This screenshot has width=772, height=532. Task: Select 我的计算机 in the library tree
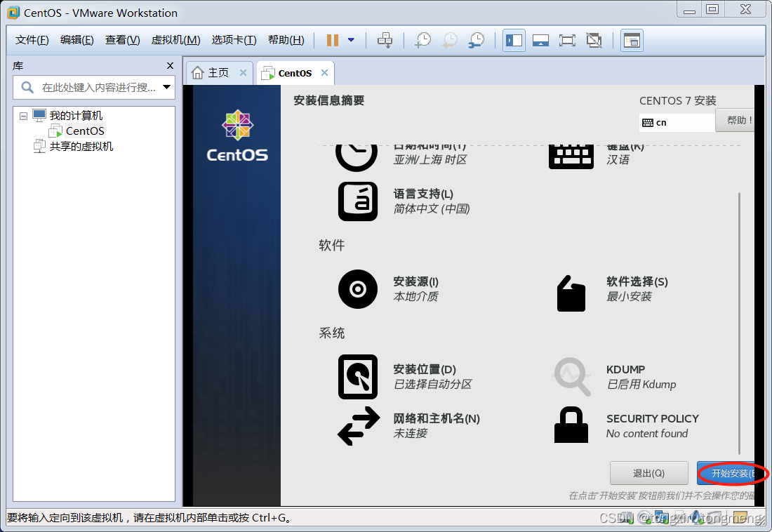point(76,116)
